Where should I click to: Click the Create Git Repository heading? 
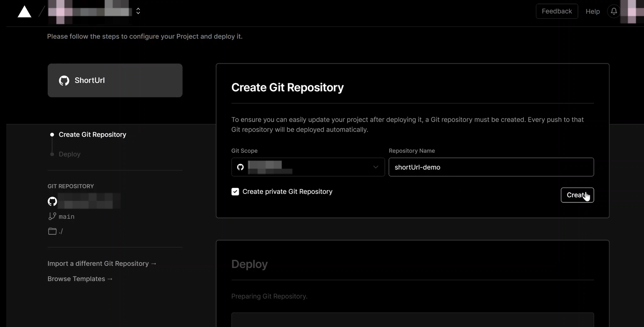pyautogui.click(x=287, y=87)
